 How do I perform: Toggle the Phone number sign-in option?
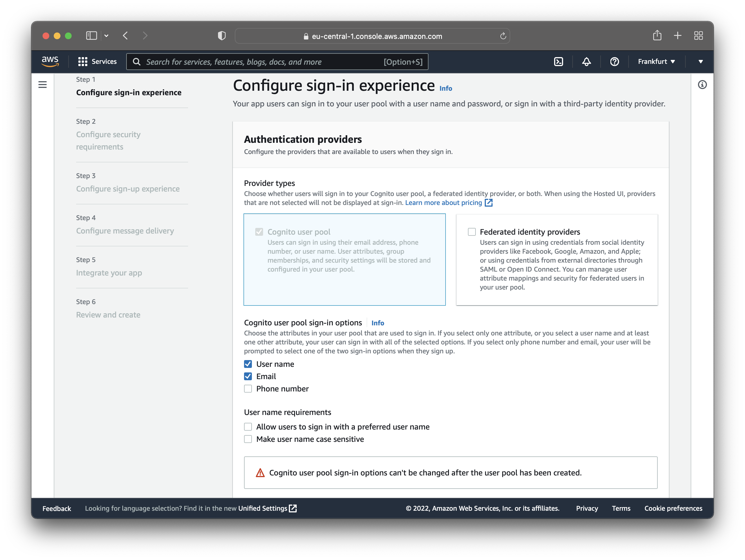click(x=248, y=389)
